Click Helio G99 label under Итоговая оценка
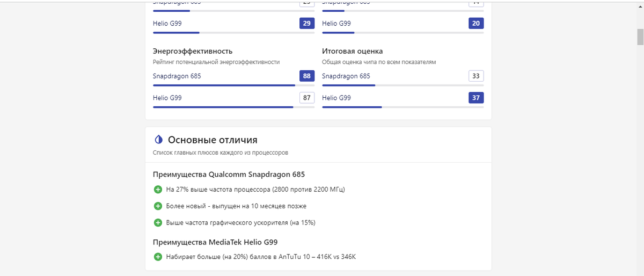644x276 pixels. (336, 98)
